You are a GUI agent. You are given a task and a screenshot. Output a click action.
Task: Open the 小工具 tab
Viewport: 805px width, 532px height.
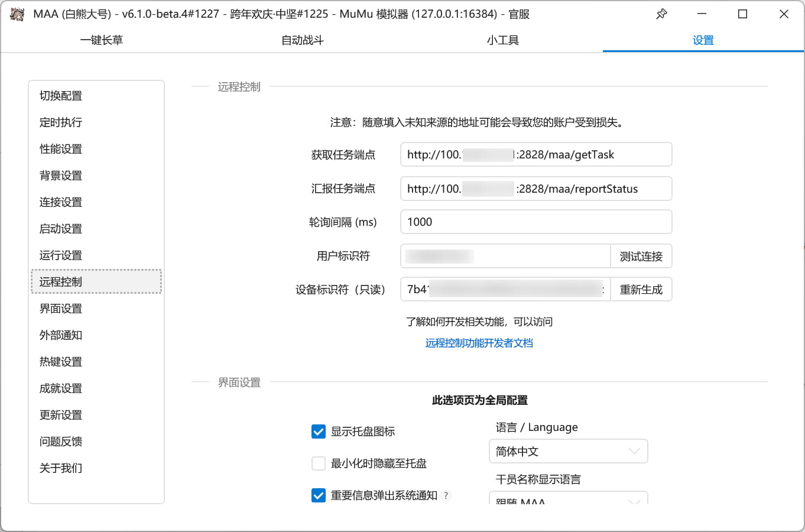tap(503, 40)
